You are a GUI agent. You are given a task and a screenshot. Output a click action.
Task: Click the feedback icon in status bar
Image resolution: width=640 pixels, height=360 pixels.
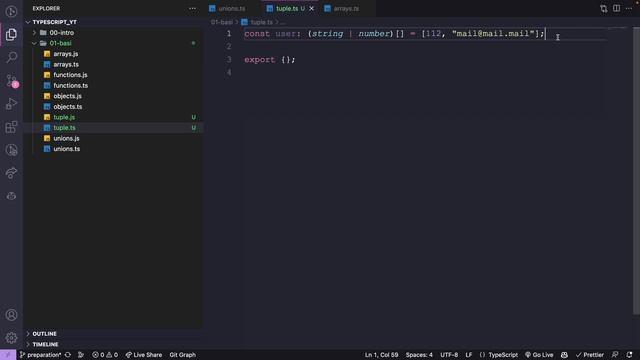pyautogui.click(x=615, y=355)
